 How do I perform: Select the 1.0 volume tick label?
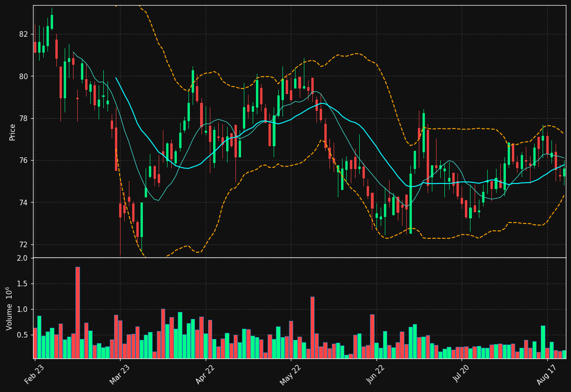click(x=23, y=309)
